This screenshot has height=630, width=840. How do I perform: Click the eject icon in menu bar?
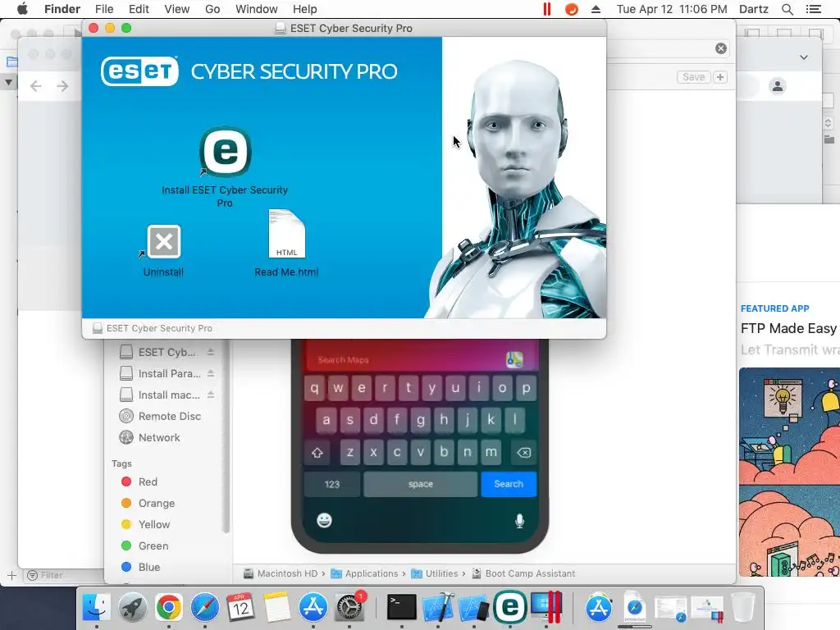click(596, 9)
